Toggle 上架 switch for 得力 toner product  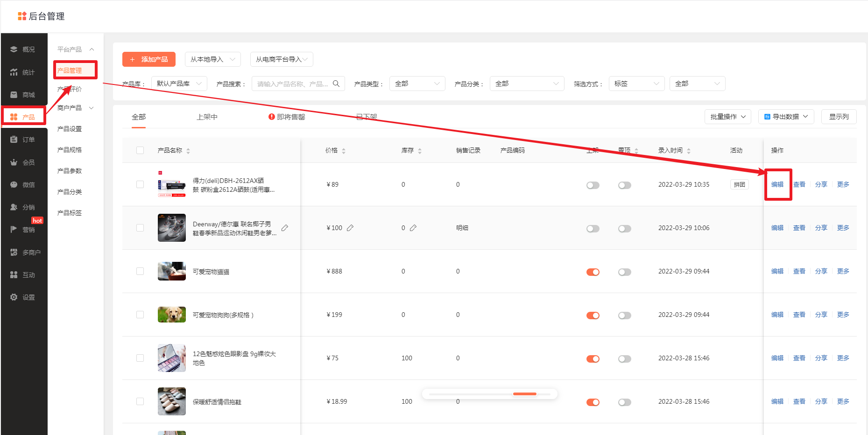(x=593, y=185)
